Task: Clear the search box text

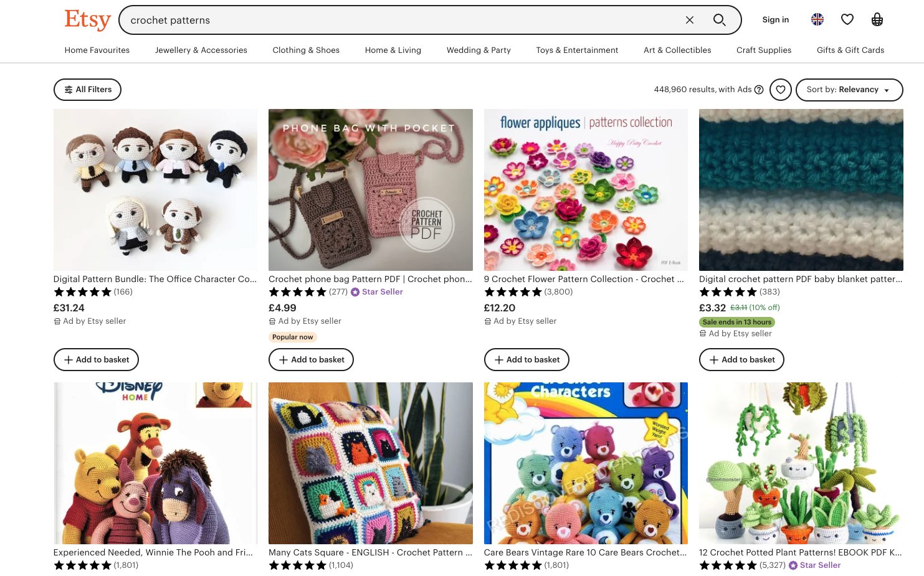Action: coord(689,20)
